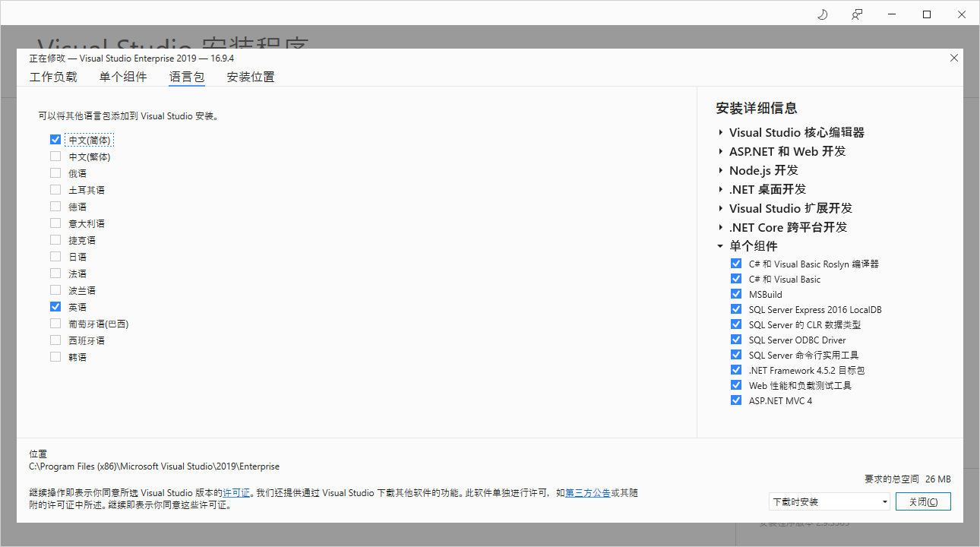980x547 pixels.
Task: Uncheck 中文(简体) language pack
Action: (55, 140)
